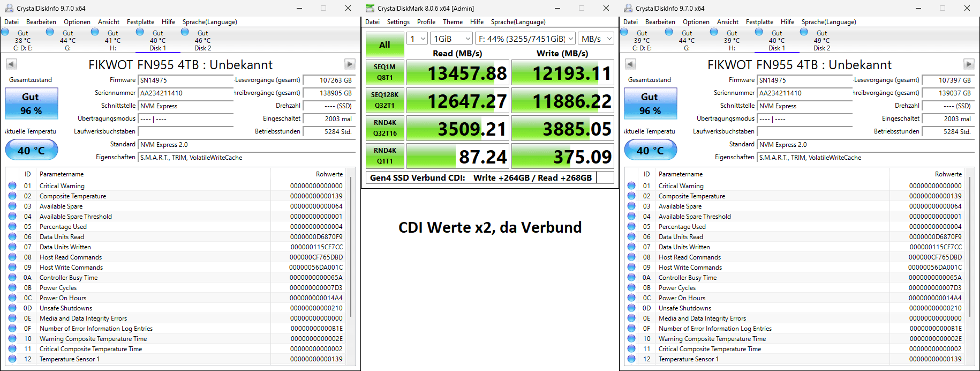Click Power On Hours status icon in right window
The height and width of the screenshot is (371, 980).
(x=631, y=298)
